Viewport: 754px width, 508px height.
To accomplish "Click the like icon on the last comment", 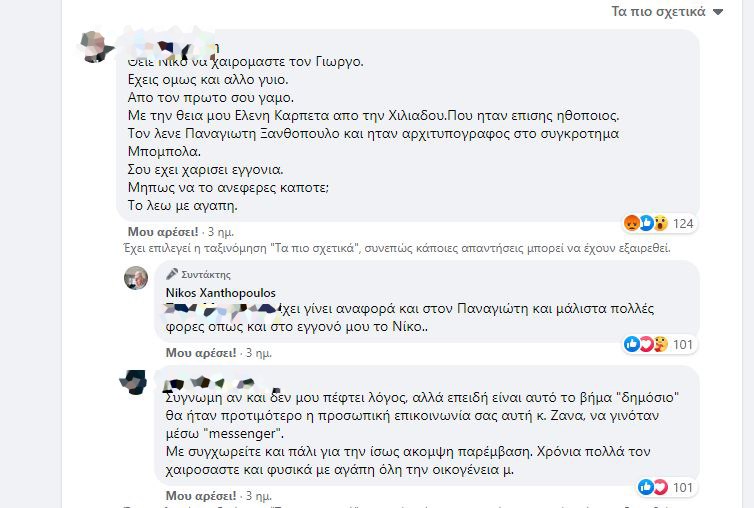I will click(646, 487).
